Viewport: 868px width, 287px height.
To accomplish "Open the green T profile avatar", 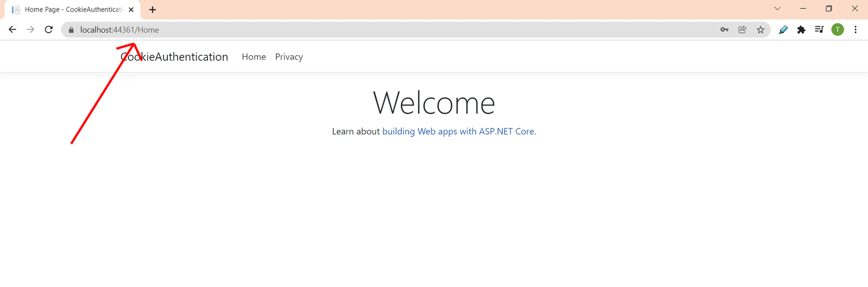I will (x=837, y=30).
